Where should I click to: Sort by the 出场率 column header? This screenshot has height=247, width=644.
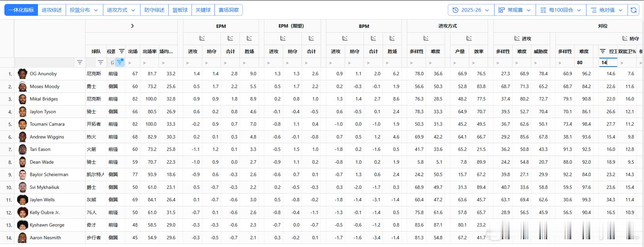pyautogui.click(x=150, y=51)
